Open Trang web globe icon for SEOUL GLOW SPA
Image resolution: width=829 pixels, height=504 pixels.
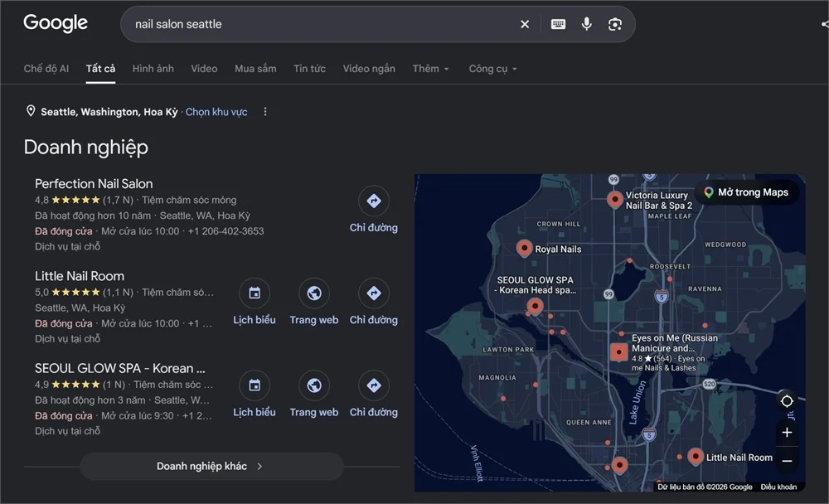pyautogui.click(x=314, y=385)
